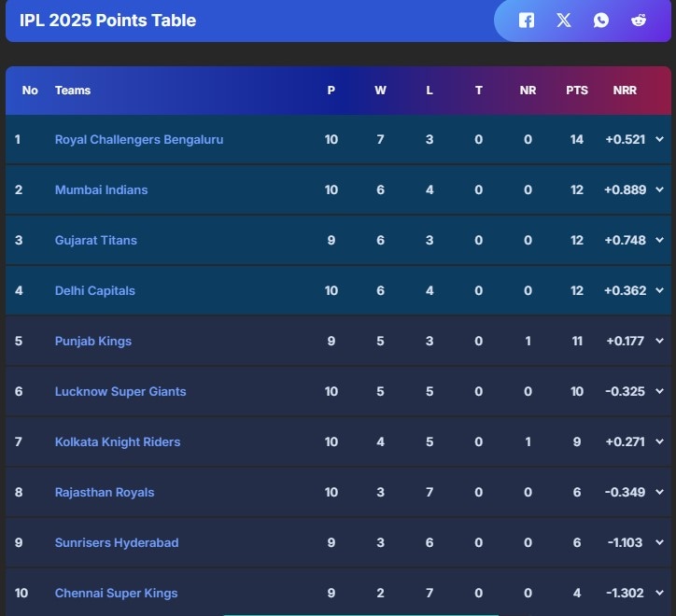Open the Sunrisers Hyderabad team link
This screenshot has height=616, width=676.
117,542
